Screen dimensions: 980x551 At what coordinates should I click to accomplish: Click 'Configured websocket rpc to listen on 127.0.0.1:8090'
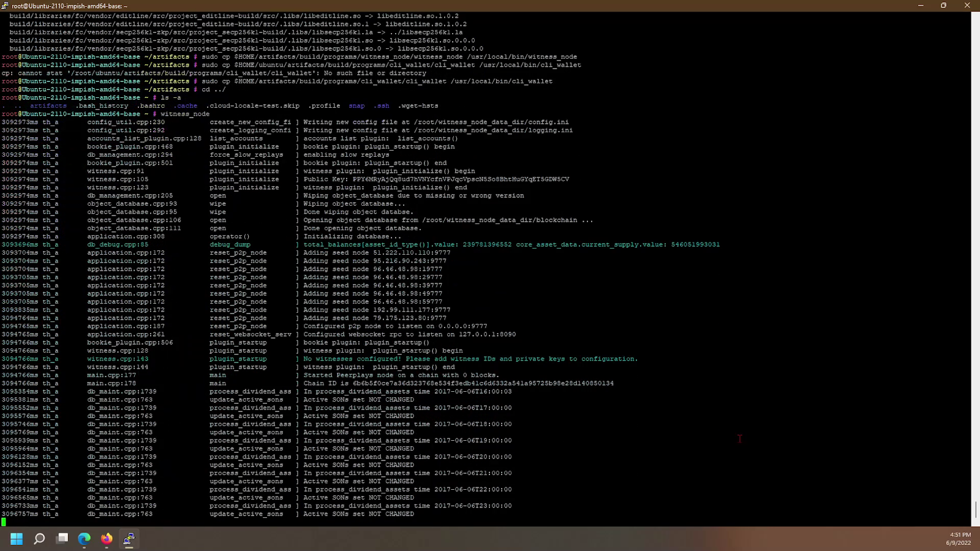pyautogui.click(x=410, y=334)
